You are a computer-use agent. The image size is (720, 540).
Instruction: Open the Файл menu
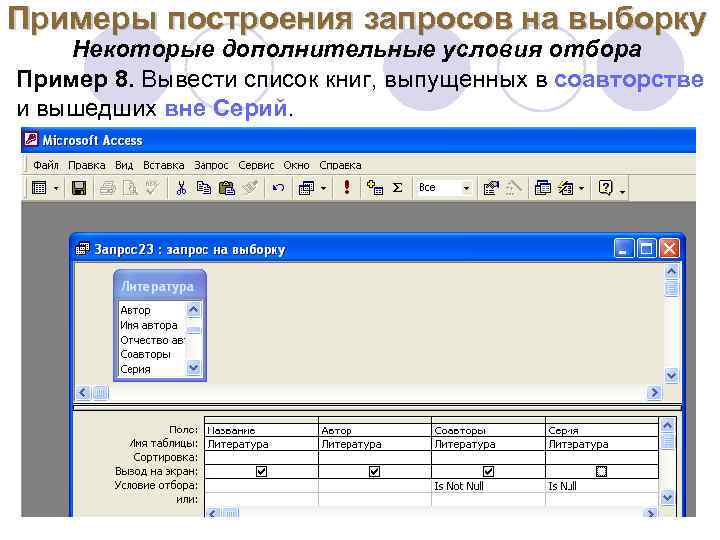(x=46, y=165)
